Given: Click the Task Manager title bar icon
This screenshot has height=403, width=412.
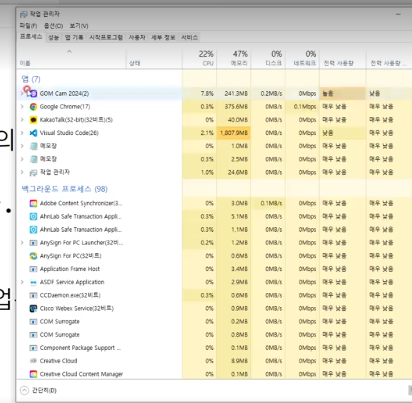Looking at the screenshot, I should pos(23,14).
